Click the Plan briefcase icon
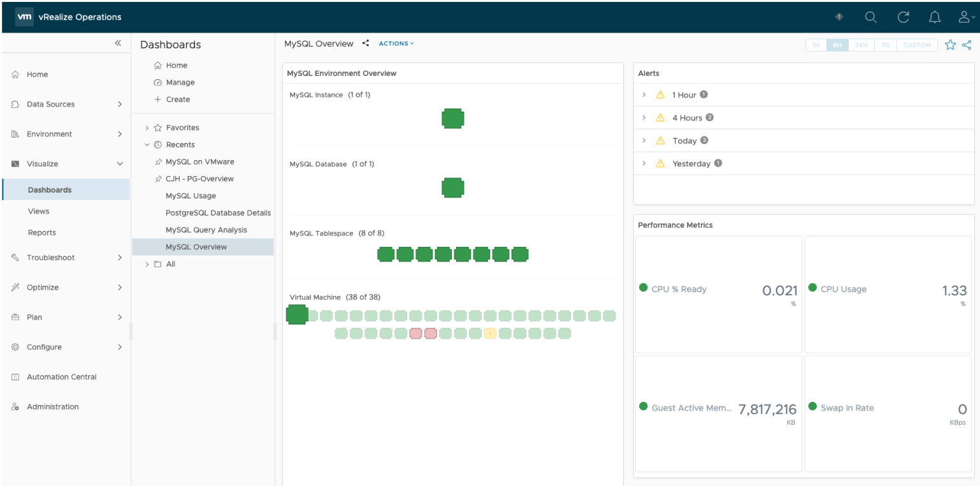This screenshot has width=980, height=486. tap(15, 317)
